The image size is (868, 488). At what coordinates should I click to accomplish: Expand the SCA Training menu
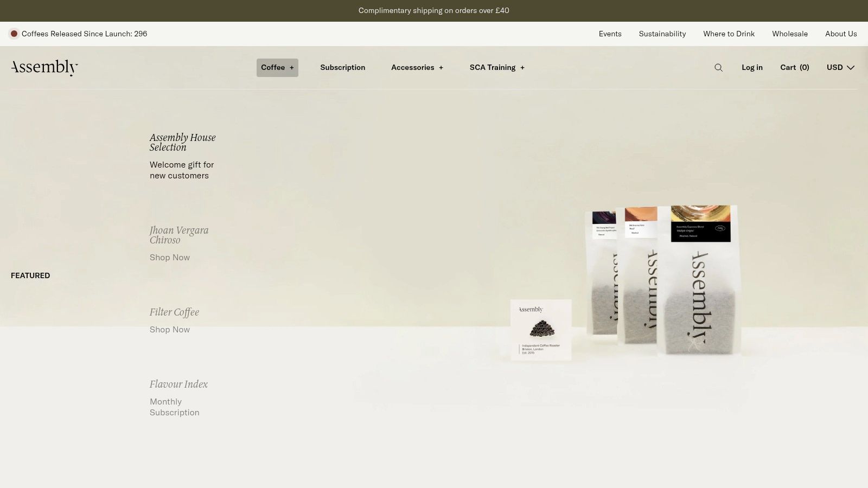497,68
